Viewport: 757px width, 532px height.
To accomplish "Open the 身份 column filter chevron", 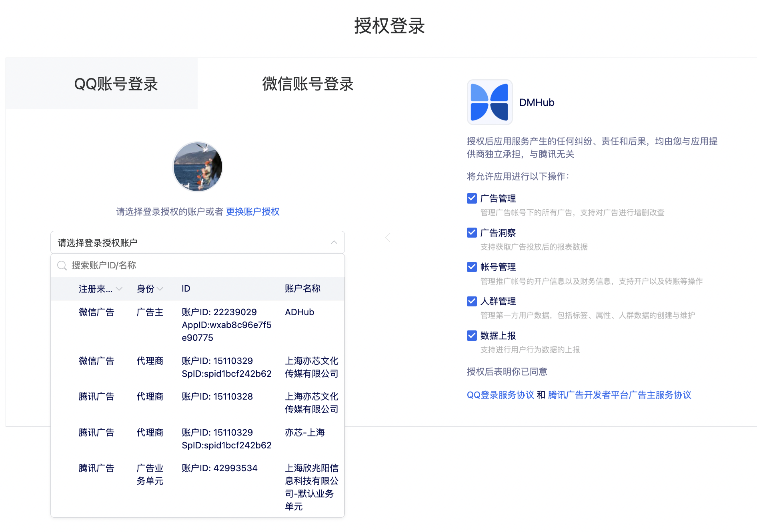I will (160, 289).
